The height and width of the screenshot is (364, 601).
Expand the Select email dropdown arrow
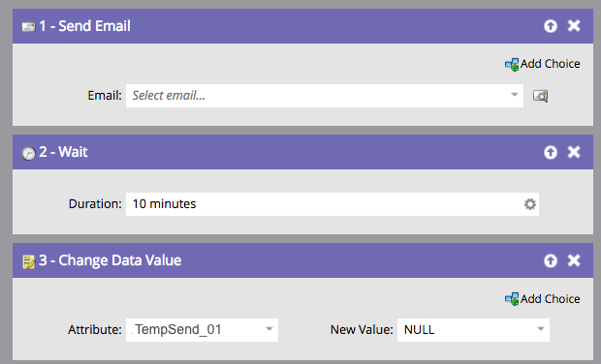515,95
